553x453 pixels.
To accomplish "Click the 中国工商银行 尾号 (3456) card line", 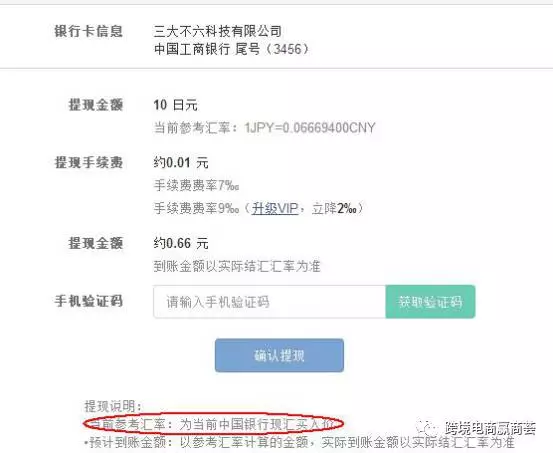I will point(231,49).
